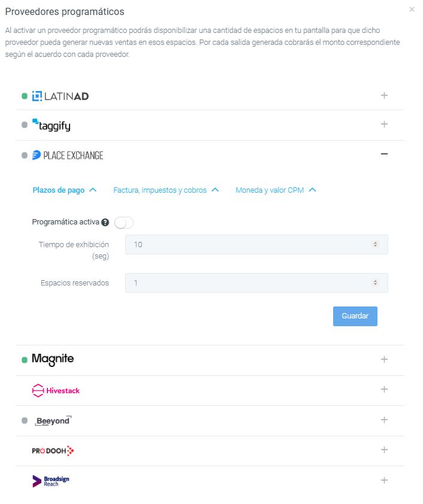Open the Programática activa help tooltip icon
Viewport: 423px width, 504px height.
pyautogui.click(x=105, y=223)
